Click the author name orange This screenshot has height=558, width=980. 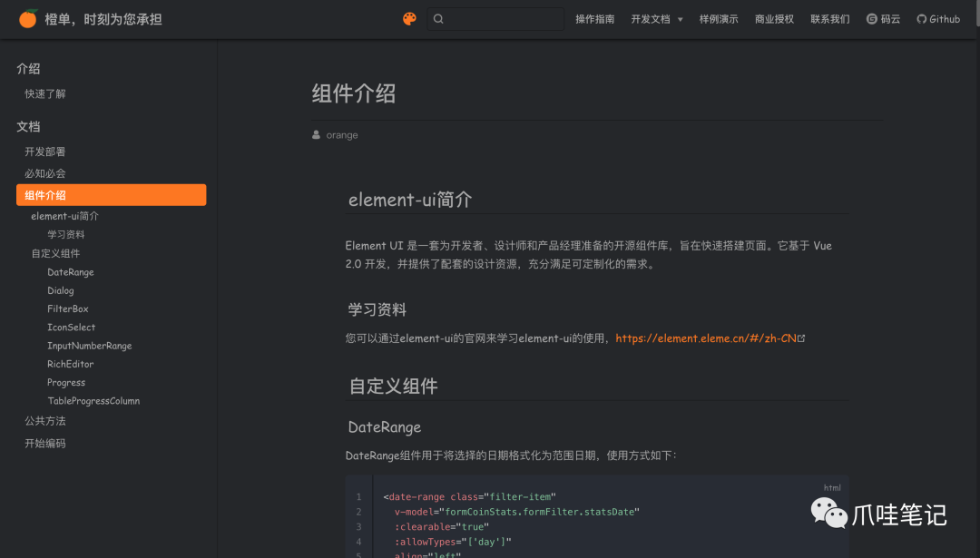[342, 135]
